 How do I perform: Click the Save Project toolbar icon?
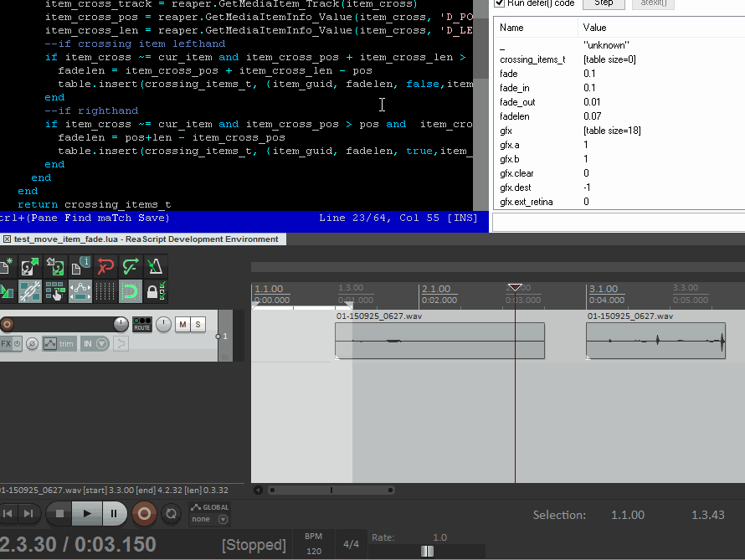pyautogui.click(x=55, y=266)
